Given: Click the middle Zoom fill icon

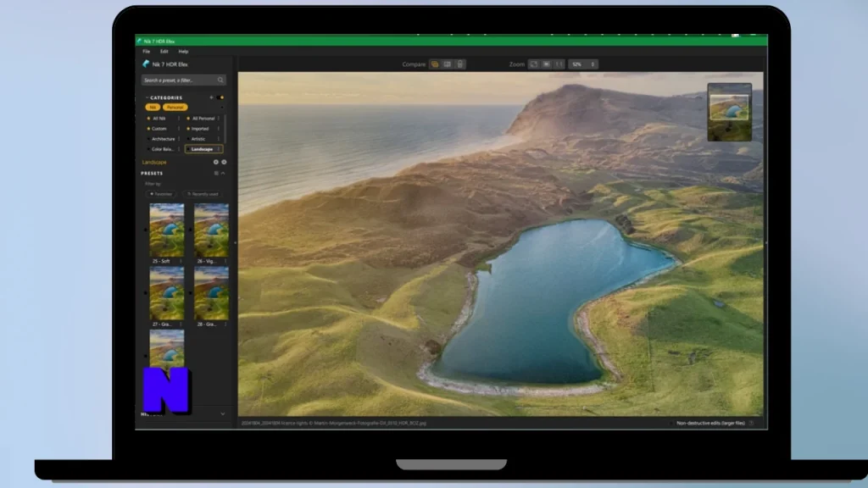Looking at the screenshot, I should click(x=547, y=64).
